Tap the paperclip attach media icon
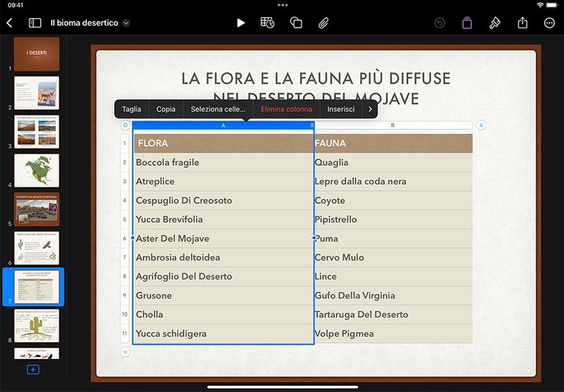The width and height of the screenshot is (564, 392). coord(323,23)
